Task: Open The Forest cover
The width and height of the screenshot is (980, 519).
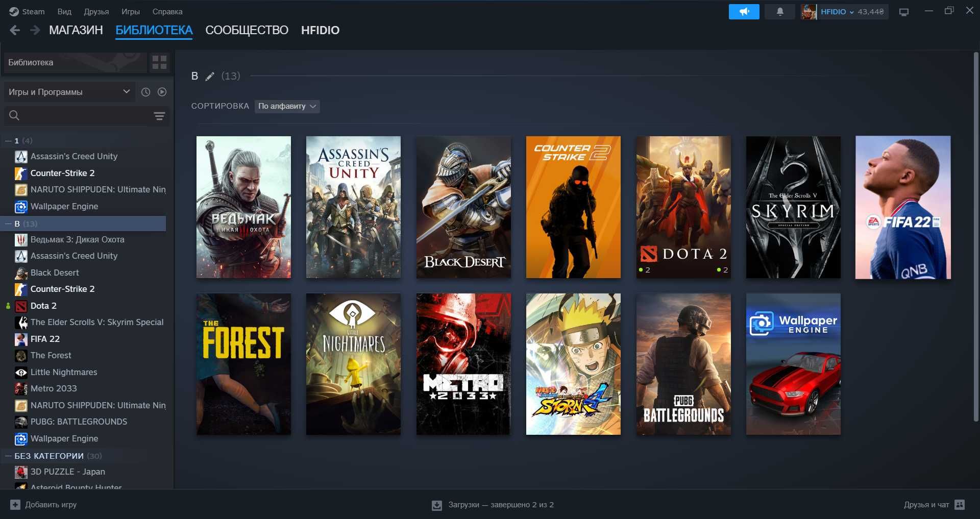Action: click(243, 364)
